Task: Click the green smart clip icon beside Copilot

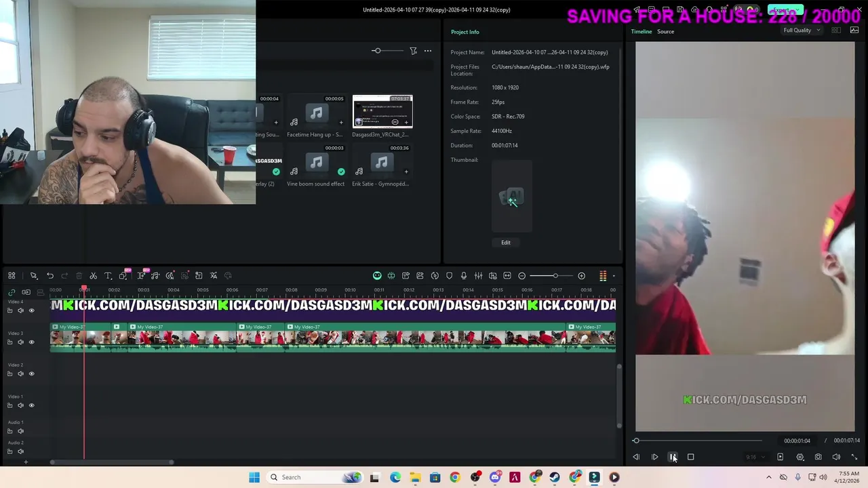Action: pos(391,276)
